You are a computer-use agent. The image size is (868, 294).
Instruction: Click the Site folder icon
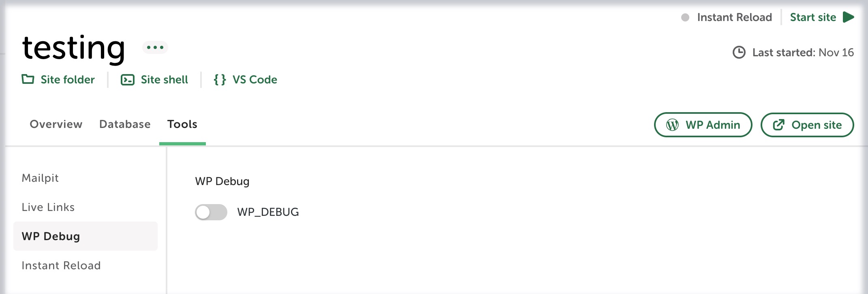(x=28, y=79)
